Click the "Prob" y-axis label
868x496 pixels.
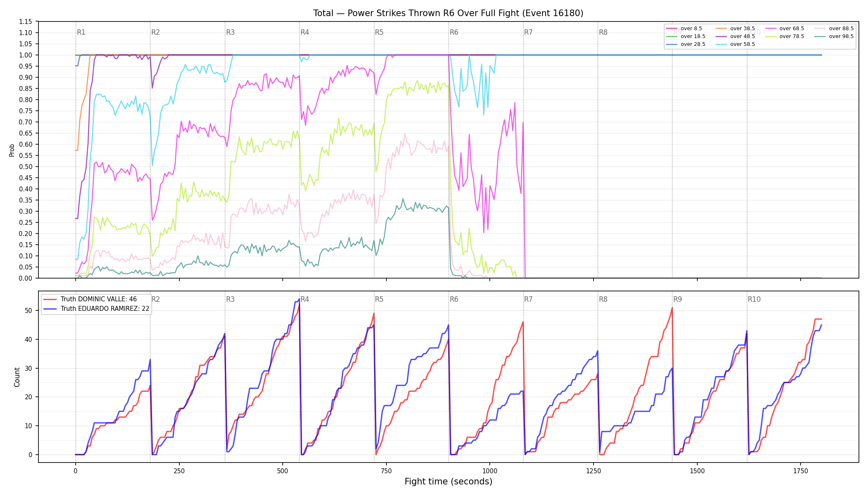[12, 150]
